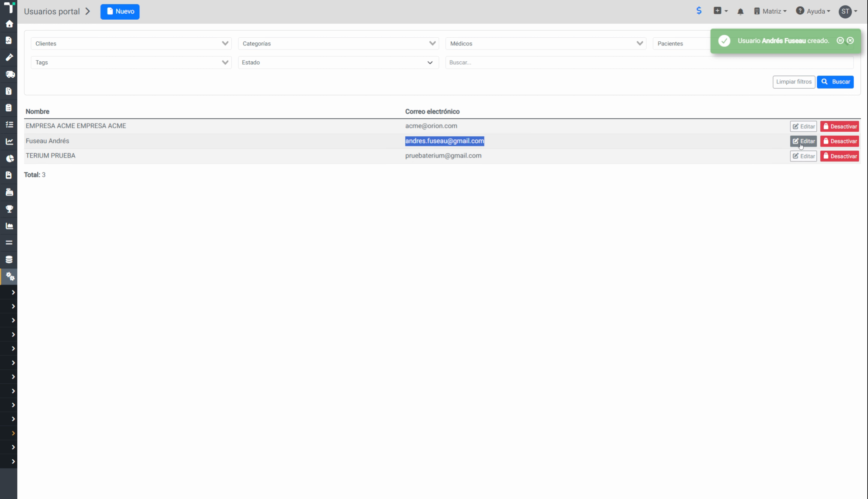The image size is (868, 499).
Task: Open the checklist tasks icon in sidebar
Action: point(9,125)
